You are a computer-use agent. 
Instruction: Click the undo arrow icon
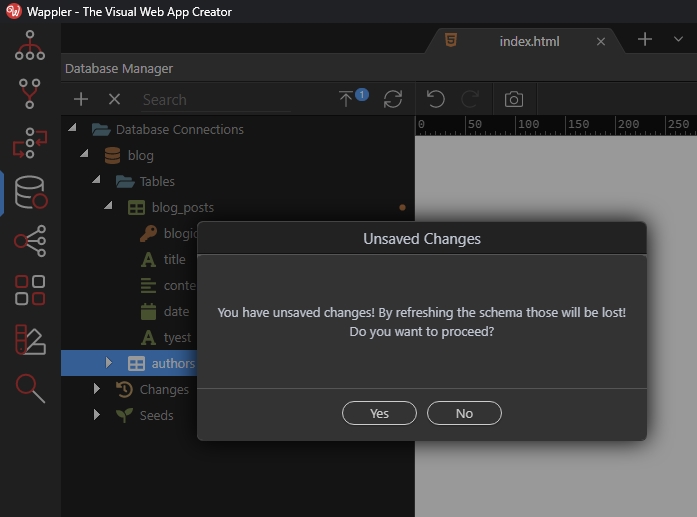[x=436, y=99]
